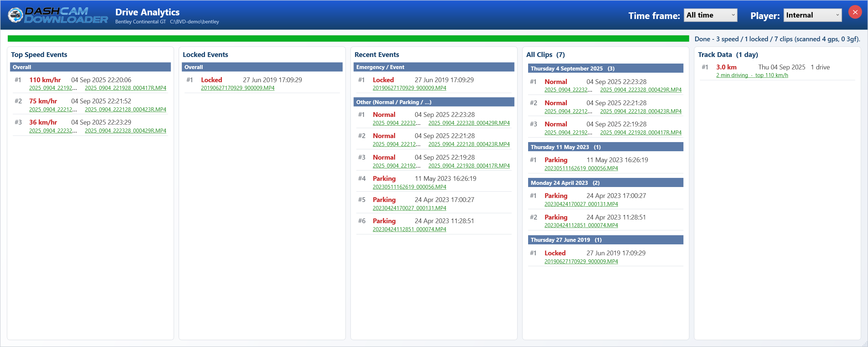Open 000423R.MP4 link in All Clips
This screenshot has width=868, height=347.
click(641, 111)
